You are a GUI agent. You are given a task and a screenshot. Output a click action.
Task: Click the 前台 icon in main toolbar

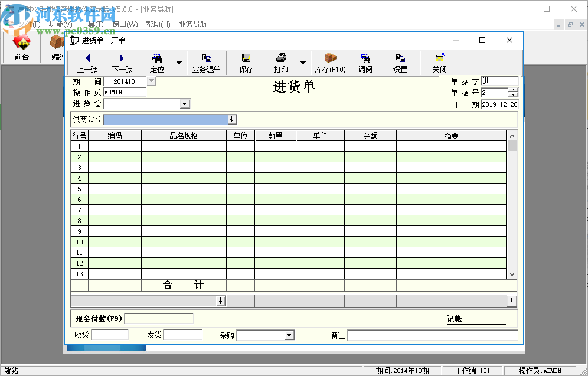[x=21, y=48]
